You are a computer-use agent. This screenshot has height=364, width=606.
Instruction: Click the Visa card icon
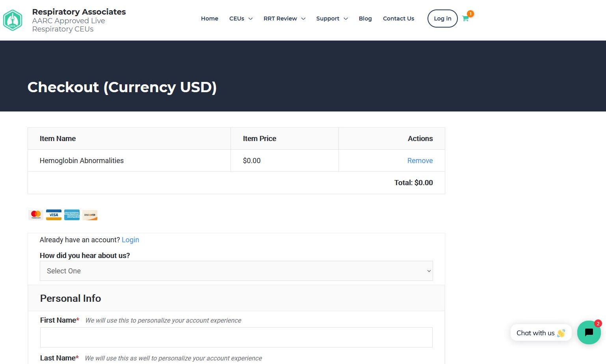(x=54, y=215)
